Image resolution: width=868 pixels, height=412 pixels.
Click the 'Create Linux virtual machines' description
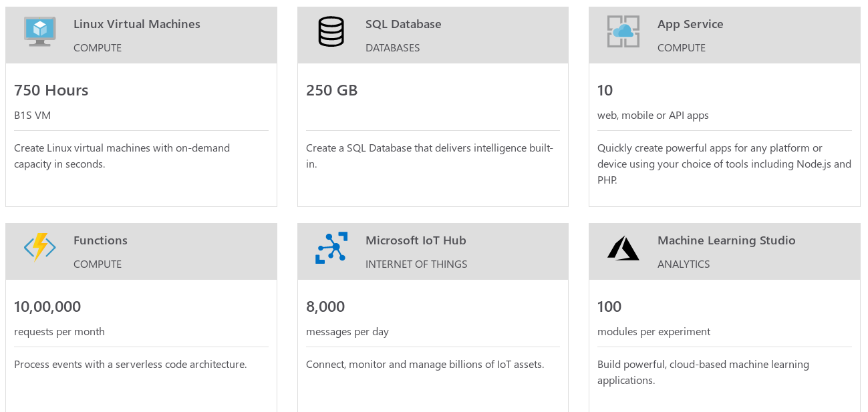[x=122, y=156]
